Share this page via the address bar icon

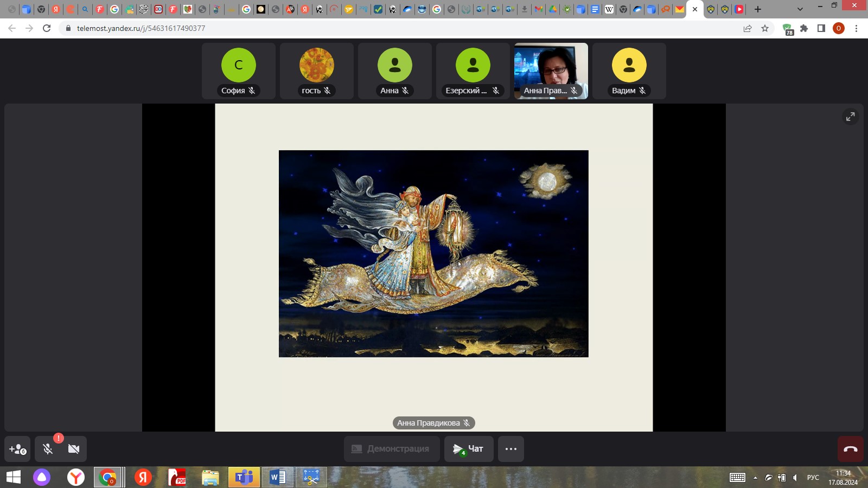pyautogui.click(x=748, y=28)
